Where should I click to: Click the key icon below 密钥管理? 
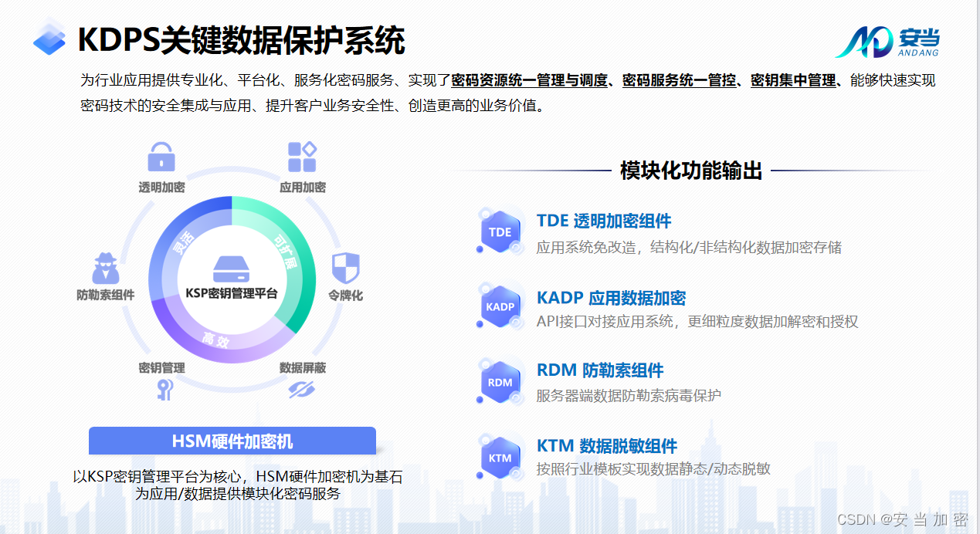click(x=164, y=389)
